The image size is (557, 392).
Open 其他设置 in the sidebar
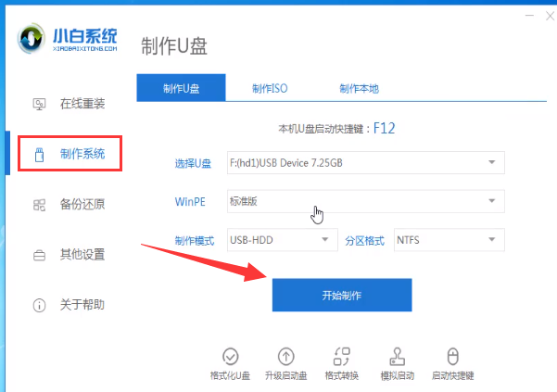69,255
